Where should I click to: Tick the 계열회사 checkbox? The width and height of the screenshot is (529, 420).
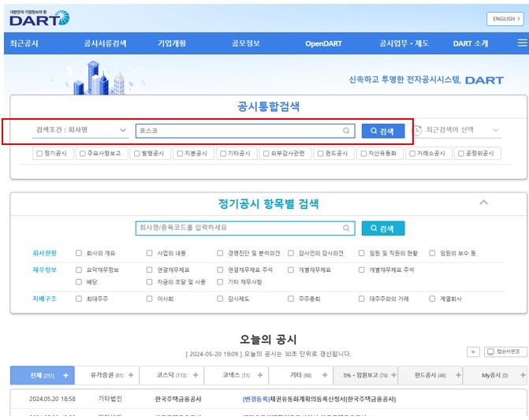(432, 299)
